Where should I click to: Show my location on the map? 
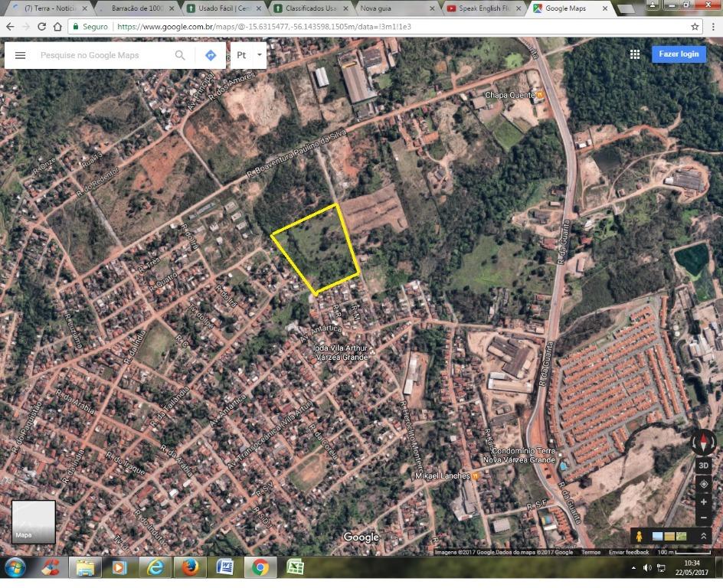point(704,484)
